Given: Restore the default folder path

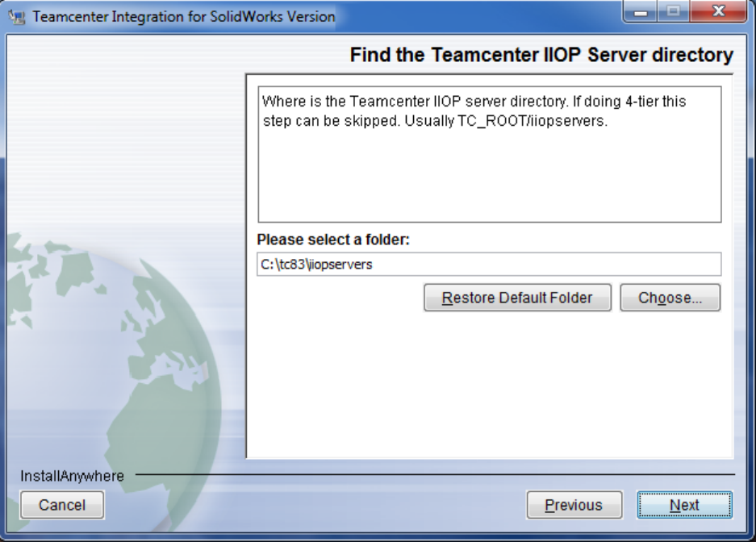Looking at the screenshot, I should [x=517, y=298].
